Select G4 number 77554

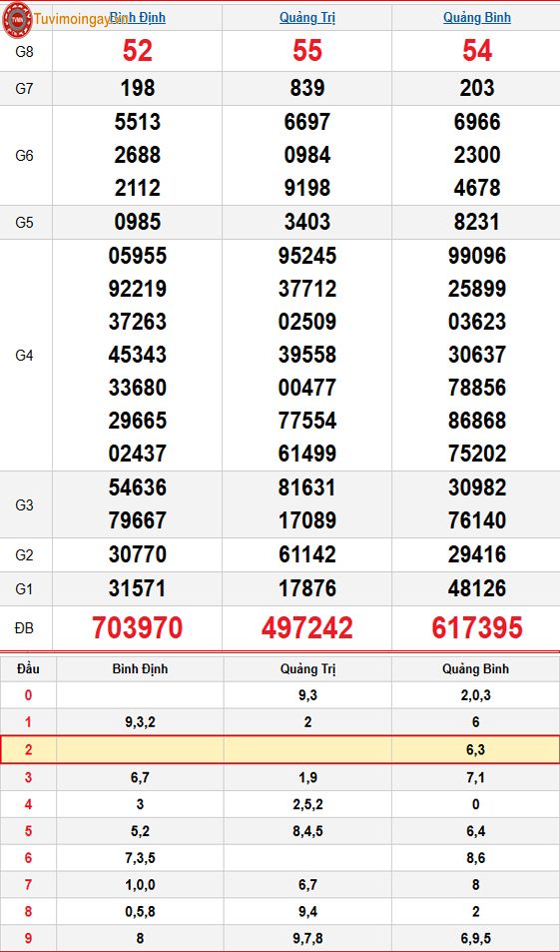(307, 421)
